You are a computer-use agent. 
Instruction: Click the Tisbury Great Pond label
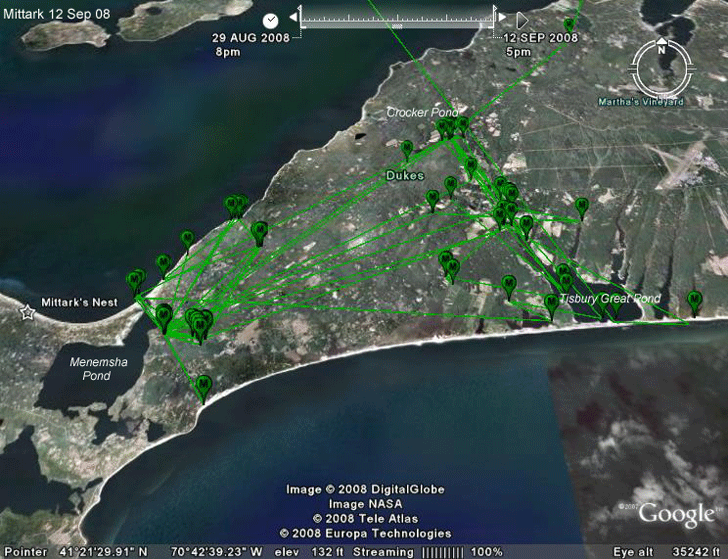[x=610, y=299]
